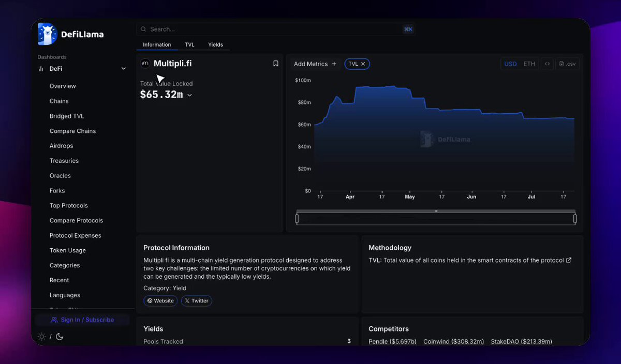Switch to the Yields tab

(x=215, y=44)
